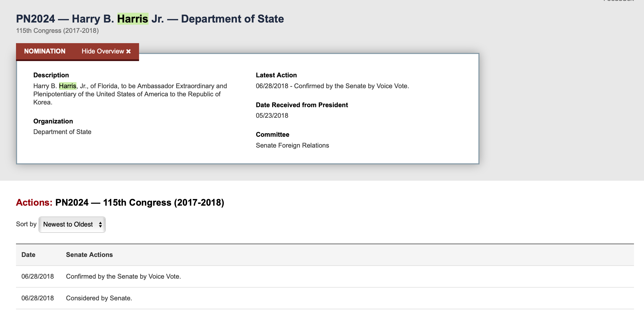Image resolution: width=644 pixels, height=312 pixels.
Task: Click the Confirmed by Voice Vote table row text
Action: point(123,276)
